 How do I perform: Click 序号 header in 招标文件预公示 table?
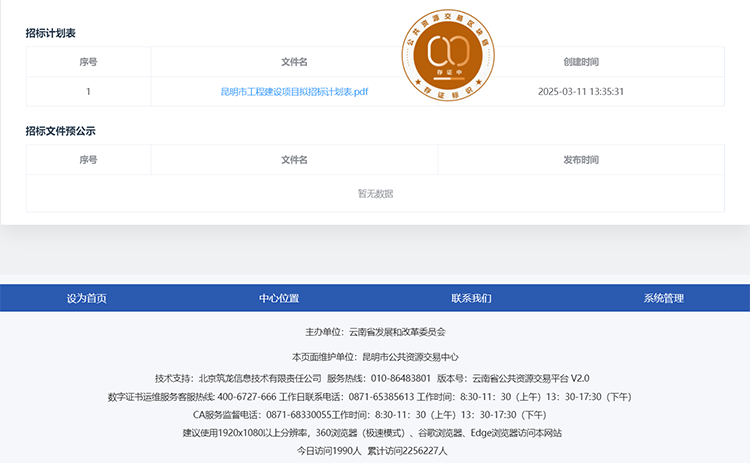tap(88, 160)
